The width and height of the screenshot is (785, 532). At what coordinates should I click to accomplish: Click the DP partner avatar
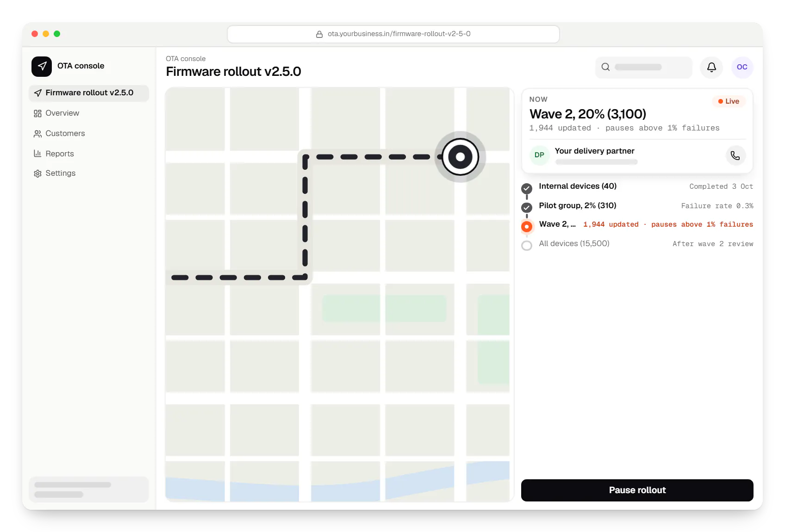(x=539, y=155)
